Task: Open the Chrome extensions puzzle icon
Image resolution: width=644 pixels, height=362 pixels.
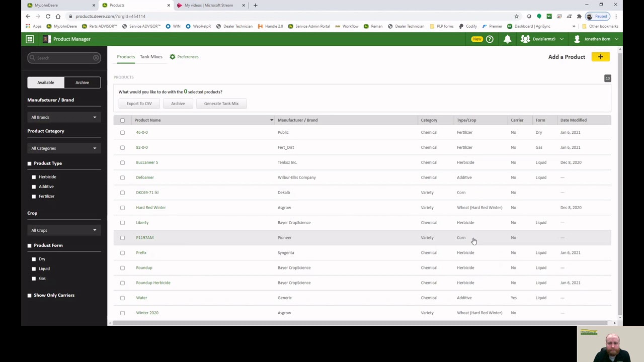Action: tap(579, 16)
